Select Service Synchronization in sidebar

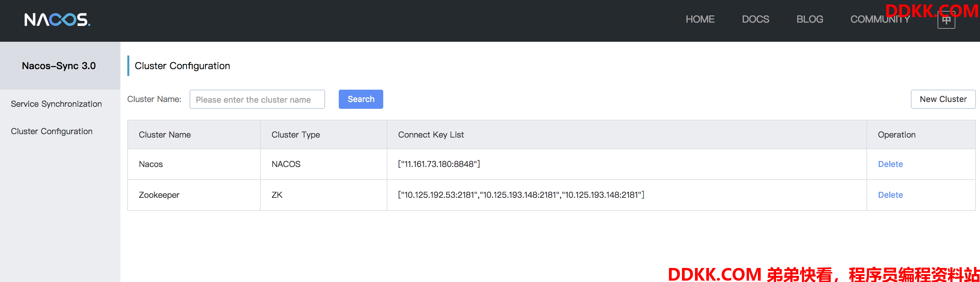pos(56,104)
